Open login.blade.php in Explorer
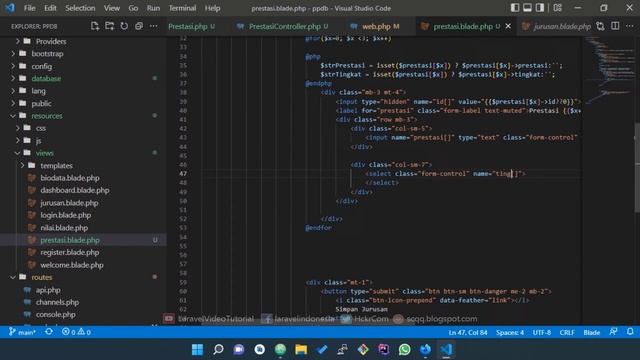 66,215
